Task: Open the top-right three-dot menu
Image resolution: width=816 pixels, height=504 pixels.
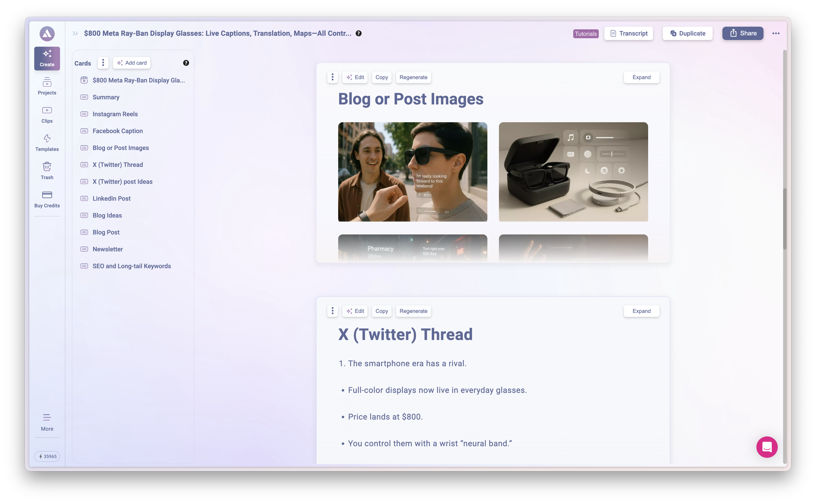Action: pos(776,33)
